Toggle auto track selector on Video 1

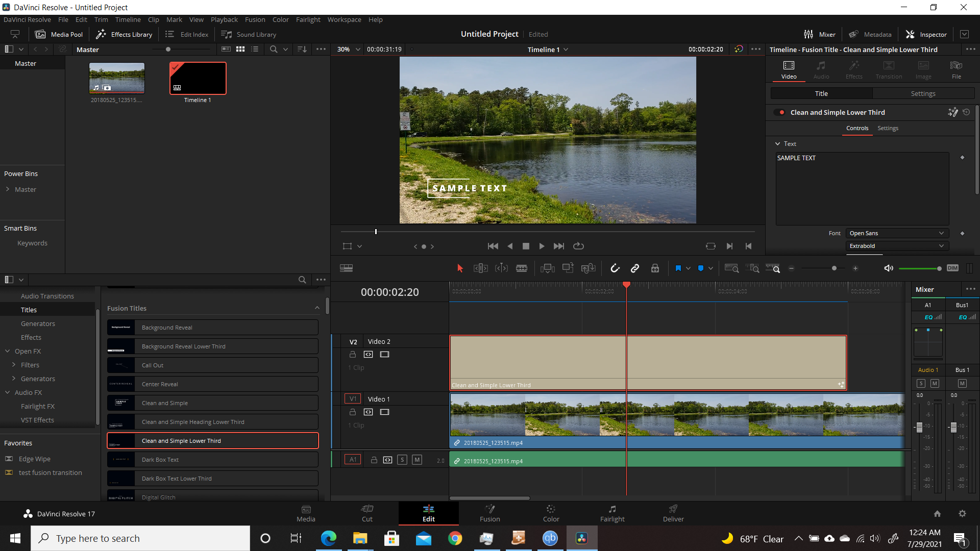point(368,412)
